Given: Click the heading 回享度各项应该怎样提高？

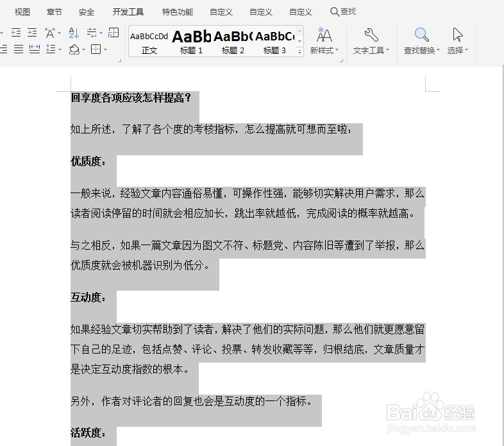Looking at the screenshot, I should pyautogui.click(x=131, y=98).
